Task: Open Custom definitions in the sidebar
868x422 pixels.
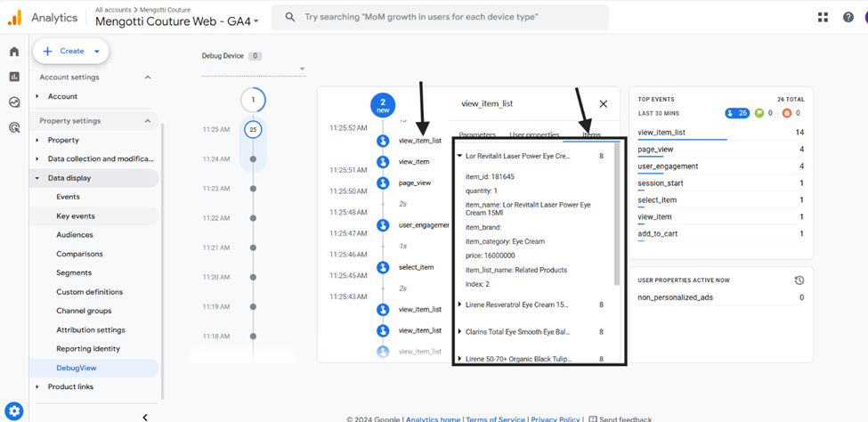Action: [90, 292]
